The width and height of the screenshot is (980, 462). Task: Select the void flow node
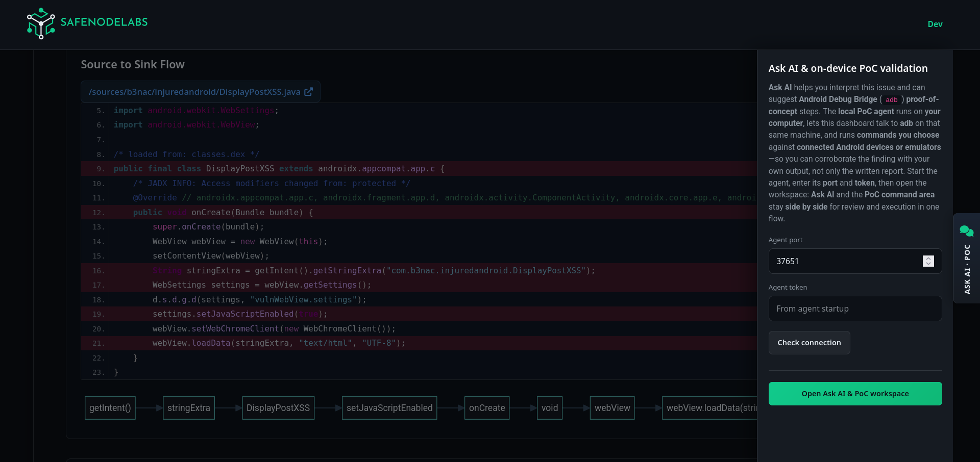tap(550, 408)
